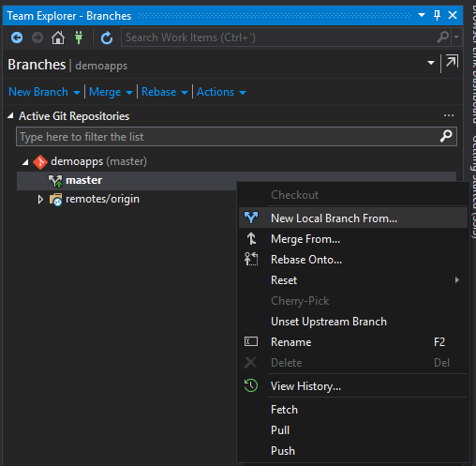Open the search options dropdown arrow

(456, 38)
